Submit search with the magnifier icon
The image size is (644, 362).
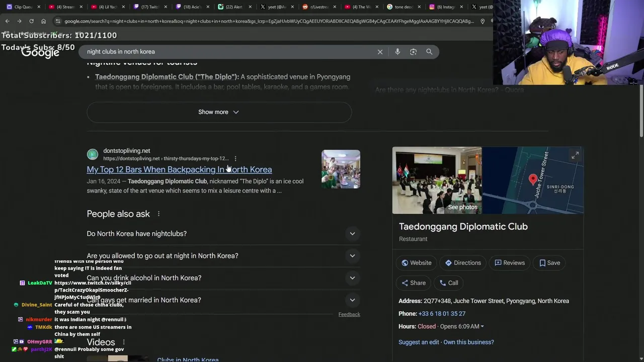click(x=429, y=52)
